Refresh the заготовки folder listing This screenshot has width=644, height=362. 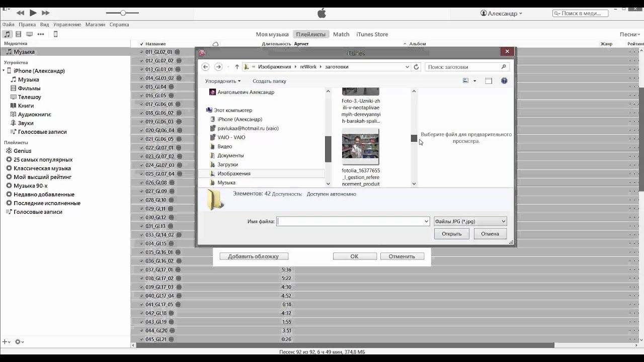coord(416,67)
